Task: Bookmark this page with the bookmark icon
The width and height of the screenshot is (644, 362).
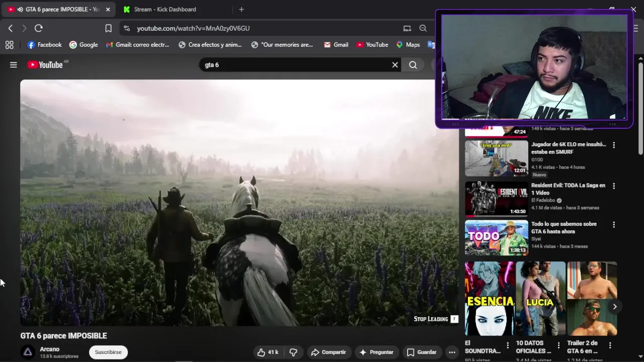Action: (108, 28)
